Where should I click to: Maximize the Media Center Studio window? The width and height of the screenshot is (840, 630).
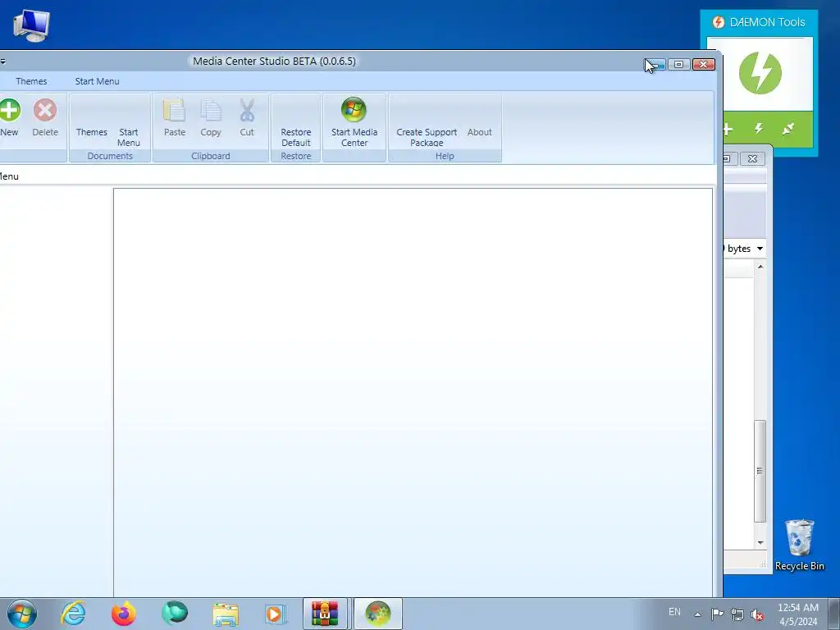[x=678, y=64]
